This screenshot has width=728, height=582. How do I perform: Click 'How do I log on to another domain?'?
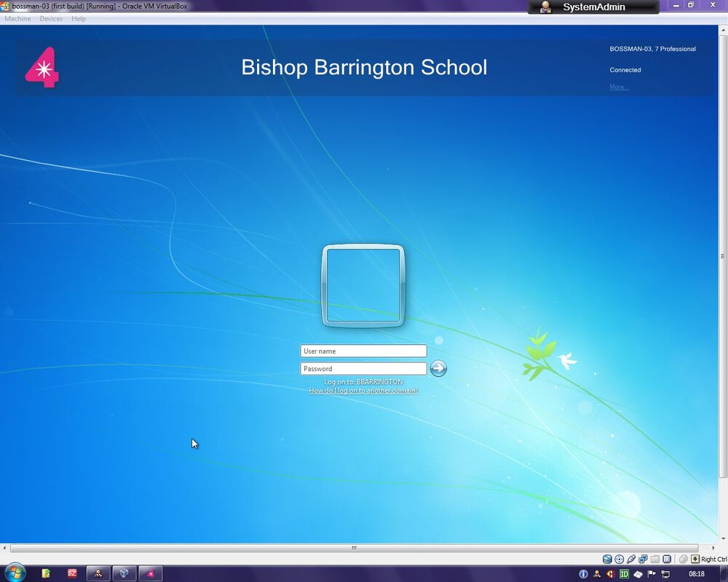pos(363,390)
